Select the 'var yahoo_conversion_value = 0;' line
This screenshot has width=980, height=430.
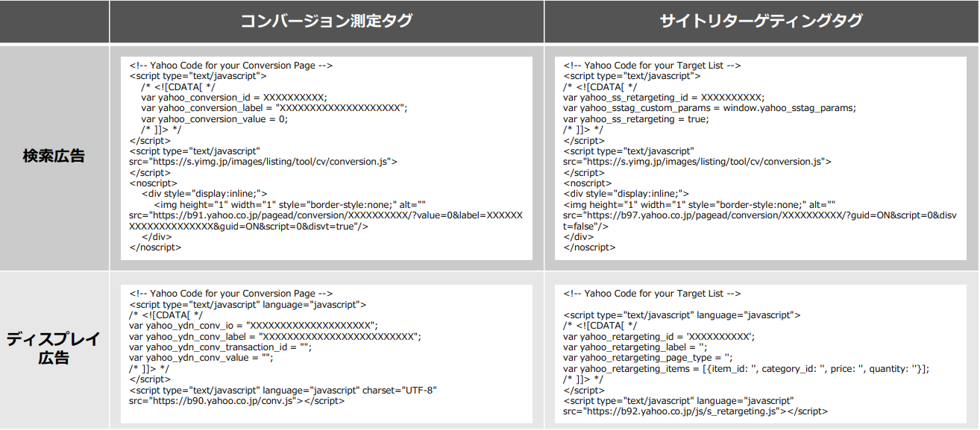coord(214,118)
